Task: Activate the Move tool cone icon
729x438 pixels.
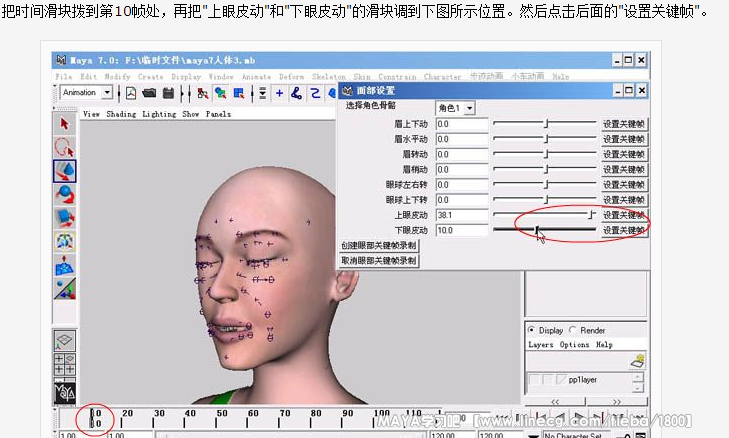Action: (65, 171)
